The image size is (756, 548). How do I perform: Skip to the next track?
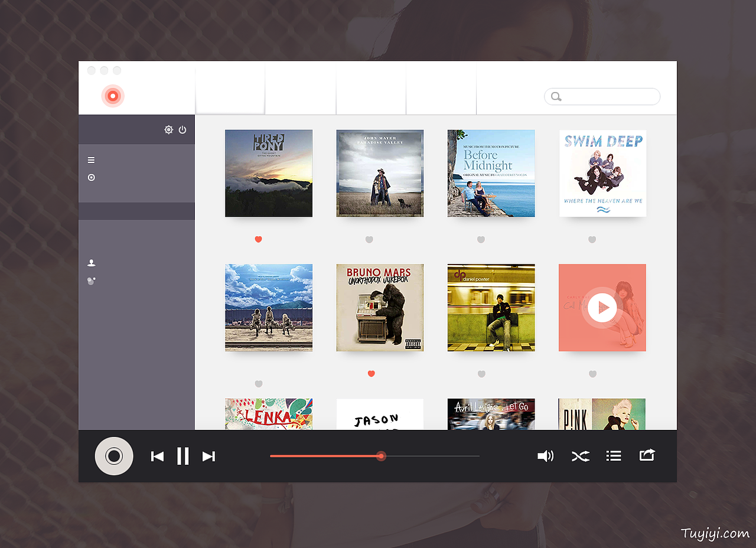point(208,456)
